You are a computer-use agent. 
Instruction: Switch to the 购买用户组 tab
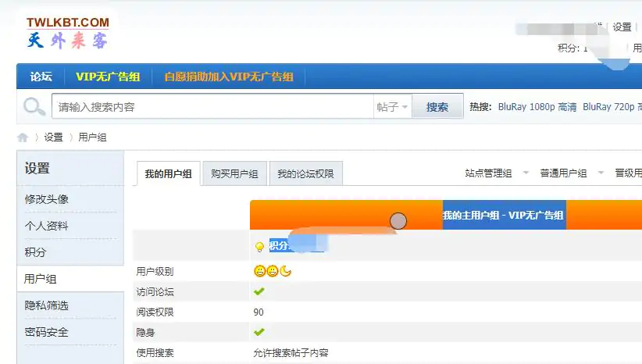tap(234, 173)
